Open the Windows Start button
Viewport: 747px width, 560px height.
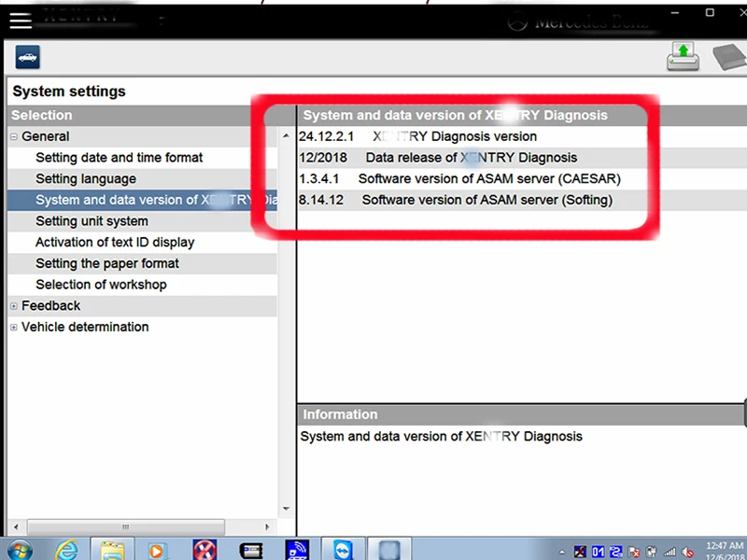coord(20,551)
